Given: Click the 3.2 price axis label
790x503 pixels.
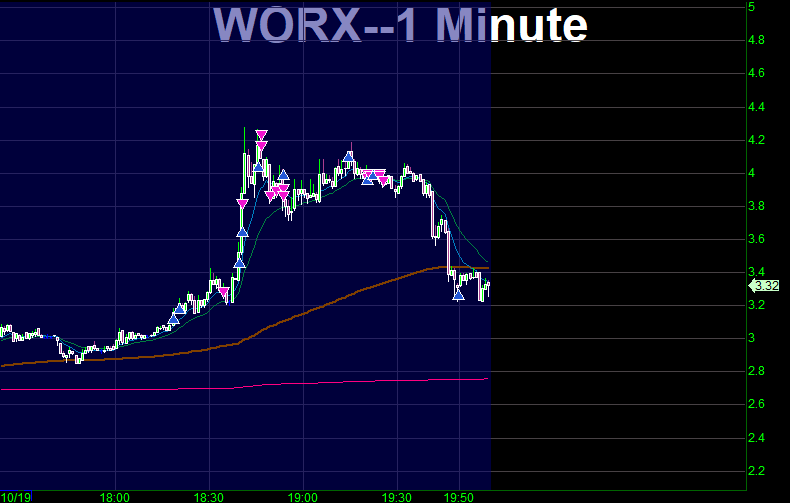Looking at the screenshot, I should coord(756,305).
